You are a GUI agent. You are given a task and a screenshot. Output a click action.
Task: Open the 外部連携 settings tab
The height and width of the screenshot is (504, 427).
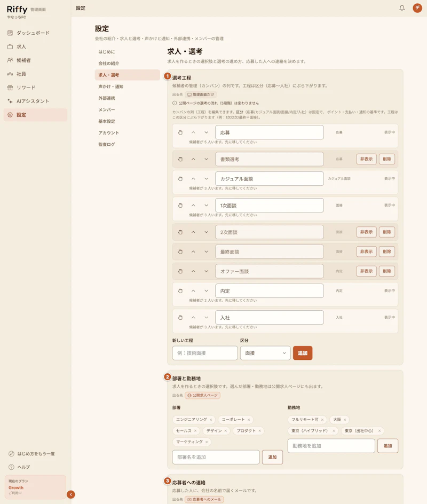[127, 98]
